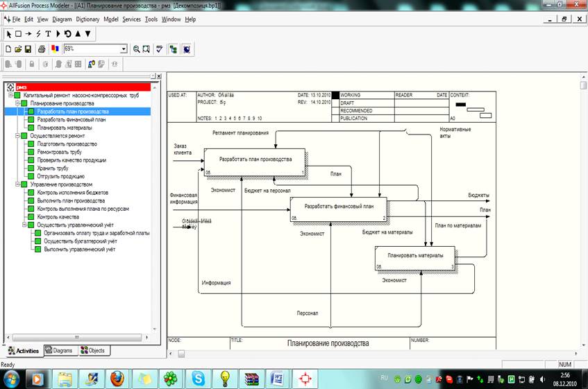Screen dimensions: 588x389
Task: Toggle the Model Explorer tree icon
Action: pyautogui.click(x=173, y=49)
